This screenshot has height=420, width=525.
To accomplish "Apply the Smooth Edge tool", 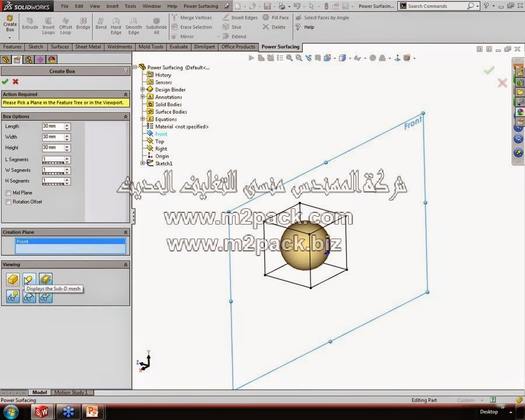I will [134, 26].
